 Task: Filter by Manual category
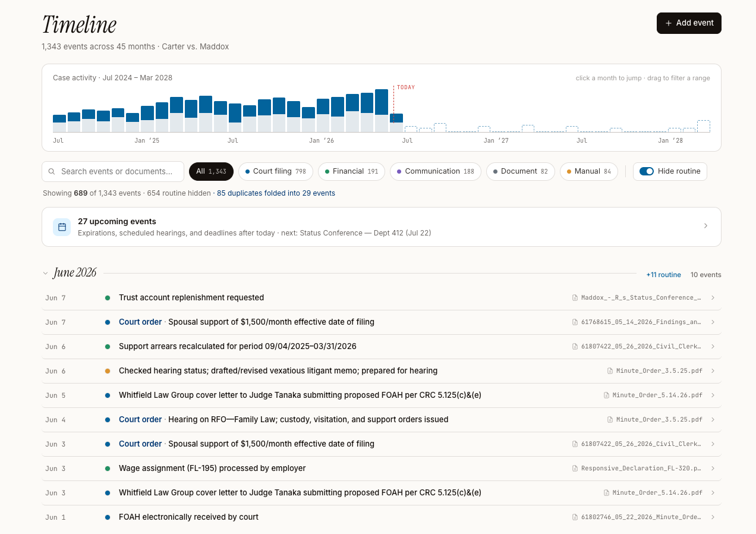[x=589, y=171]
